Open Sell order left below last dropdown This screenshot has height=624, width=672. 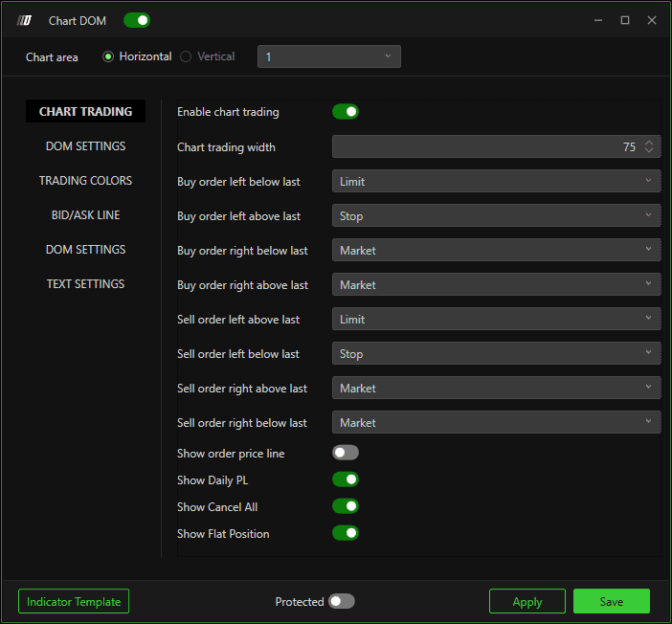(x=496, y=353)
